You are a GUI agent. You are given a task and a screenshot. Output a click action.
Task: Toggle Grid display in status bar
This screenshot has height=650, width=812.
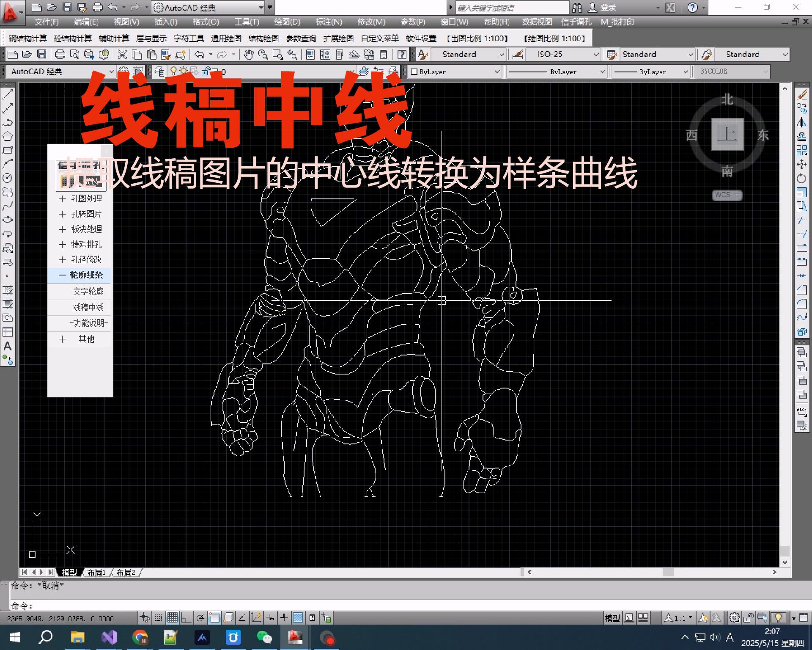click(172, 618)
